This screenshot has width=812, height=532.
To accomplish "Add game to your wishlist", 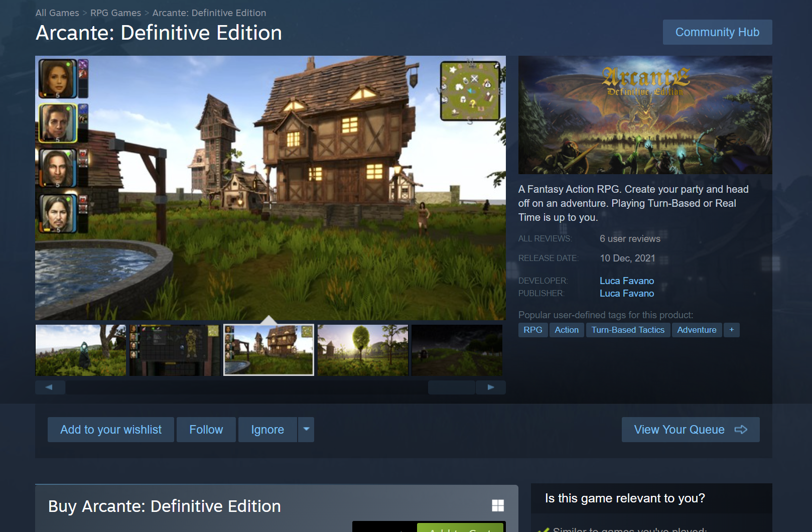I will point(111,430).
